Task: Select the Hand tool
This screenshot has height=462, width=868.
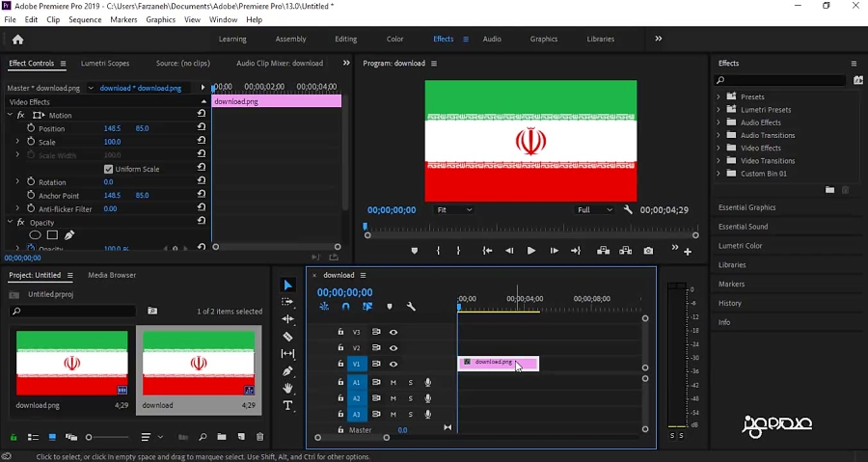Action: [287, 388]
